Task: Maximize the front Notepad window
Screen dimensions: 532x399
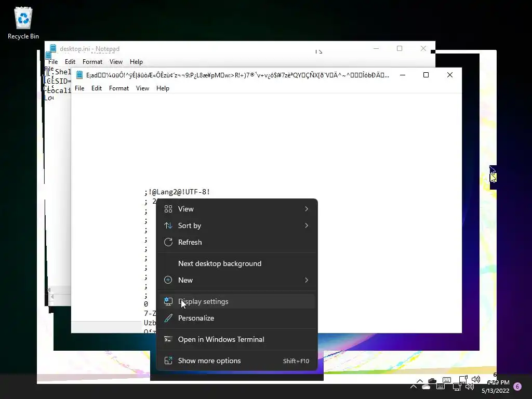Action: (x=426, y=75)
